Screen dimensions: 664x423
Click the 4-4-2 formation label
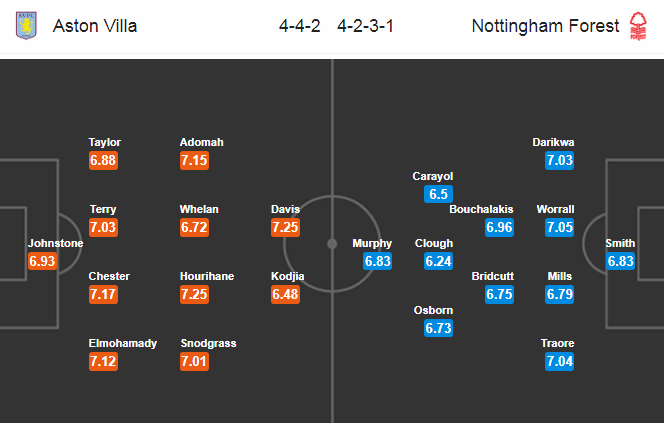[300, 26]
